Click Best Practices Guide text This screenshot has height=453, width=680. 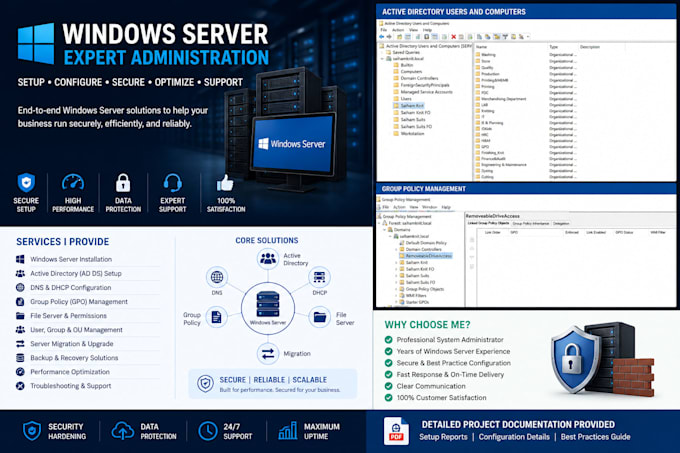coord(595,437)
